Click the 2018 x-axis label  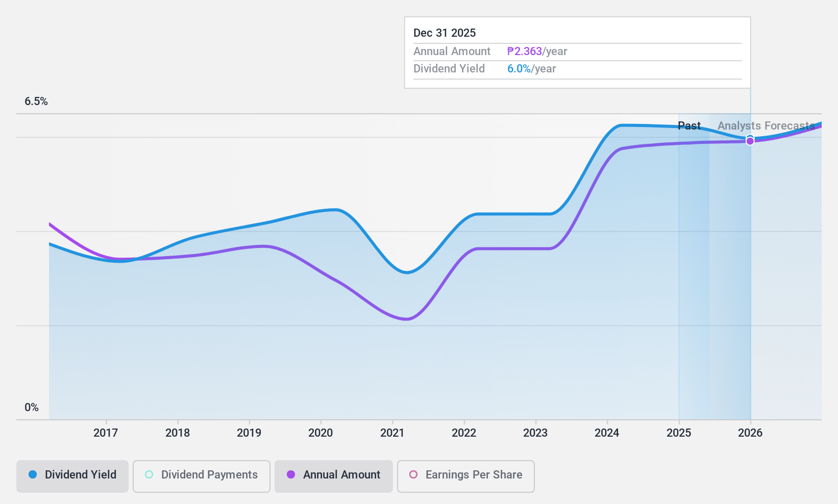178,433
